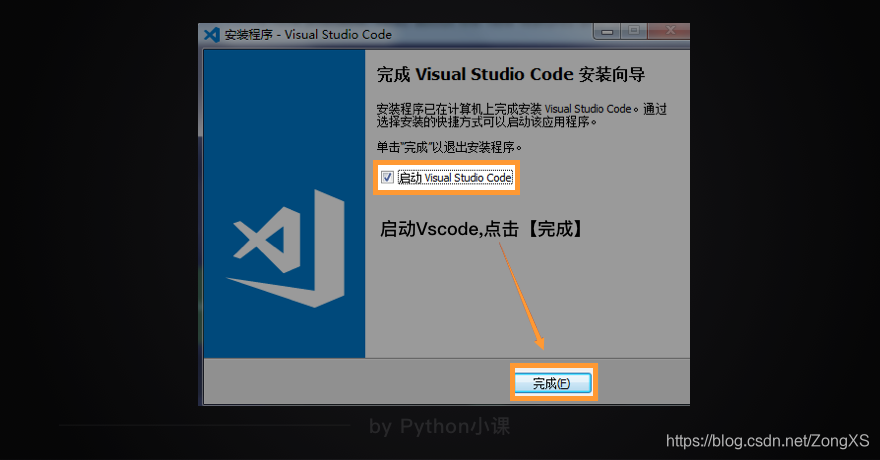The height and width of the screenshot is (460, 880).
Task: Click the large VS Code logo graphic
Action: [x=285, y=248]
